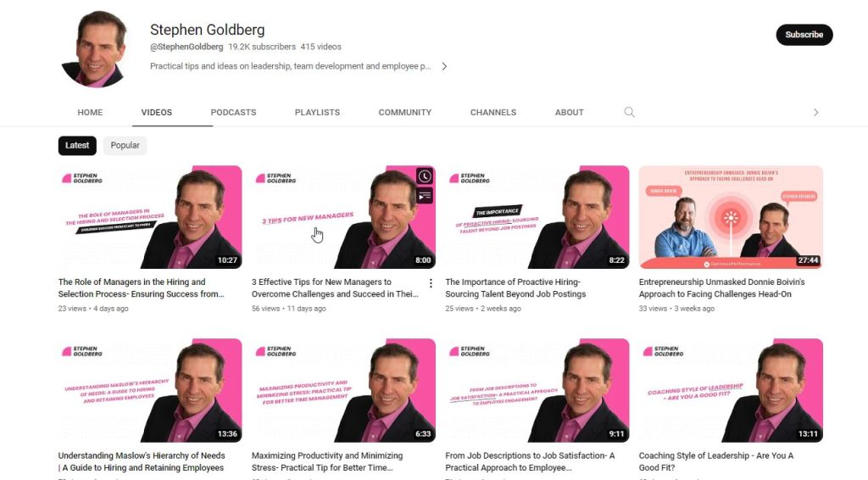Open Importance of Proactive Hiring video title

click(515, 287)
